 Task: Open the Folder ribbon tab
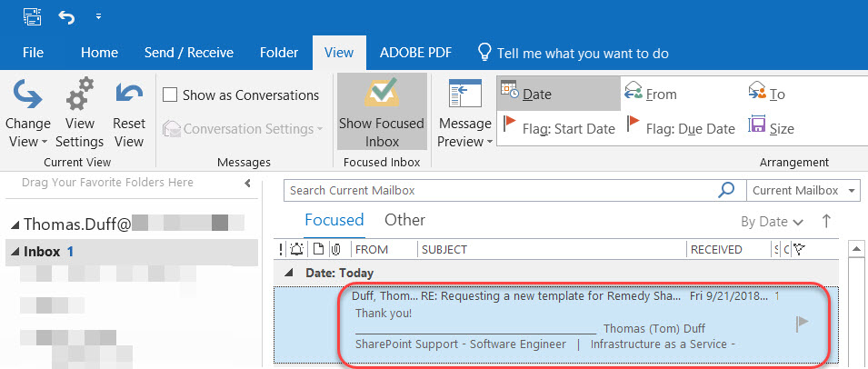coord(279,53)
